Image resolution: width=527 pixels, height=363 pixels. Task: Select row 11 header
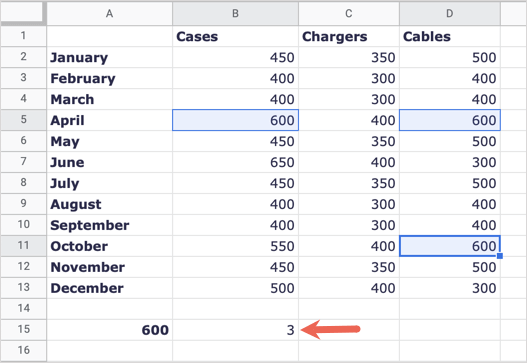[x=23, y=246]
